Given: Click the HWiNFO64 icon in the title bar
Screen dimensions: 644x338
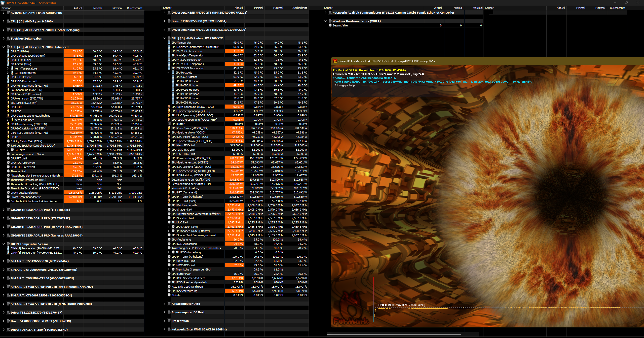Looking at the screenshot, I should point(3,3).
